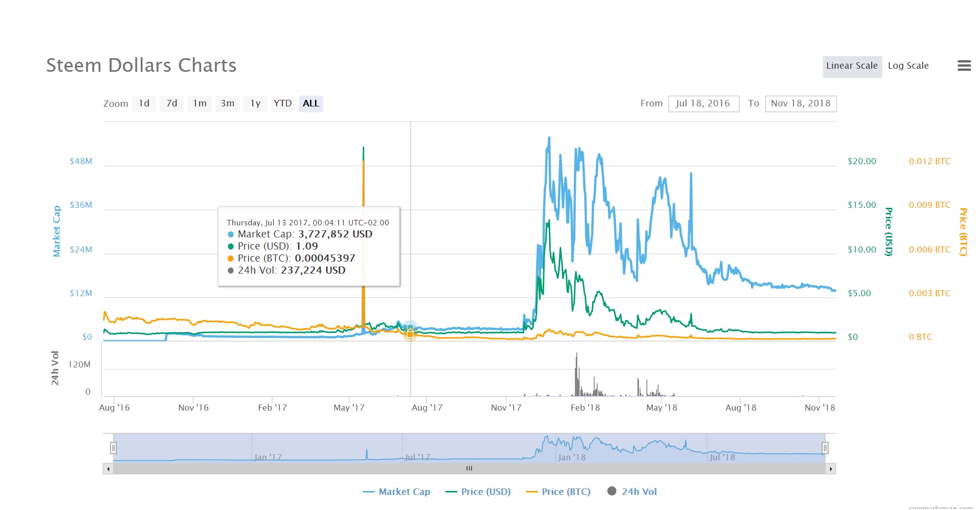Open the From date field Jul 18, 2016
This screenshot has height=510, width=980.
(x=704, y=103)
